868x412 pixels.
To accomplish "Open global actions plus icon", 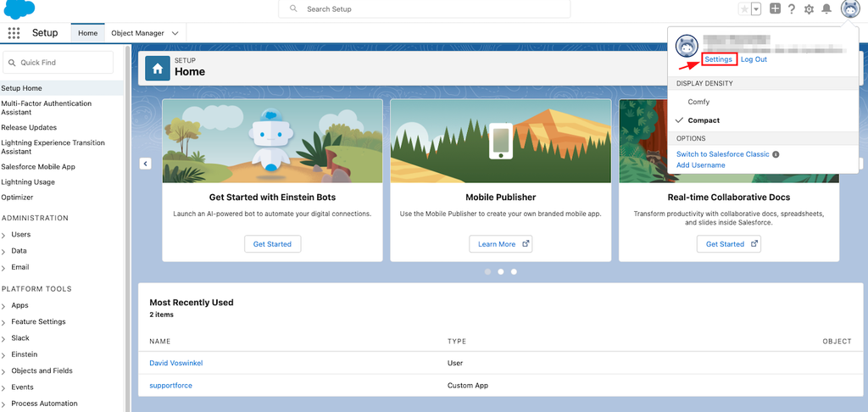I will pyautogui.click(x=775, y=8).
